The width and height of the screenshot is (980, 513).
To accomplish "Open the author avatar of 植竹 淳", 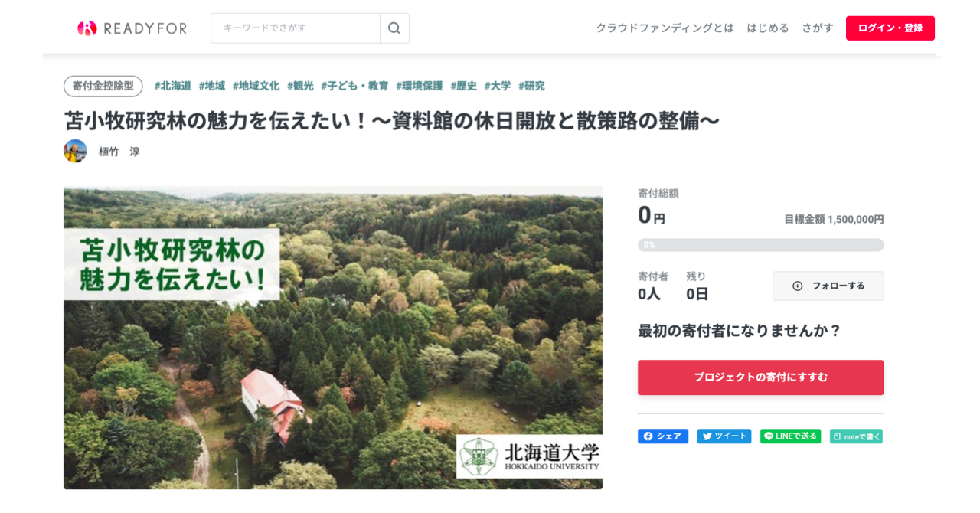I will [x=75, y=151].
